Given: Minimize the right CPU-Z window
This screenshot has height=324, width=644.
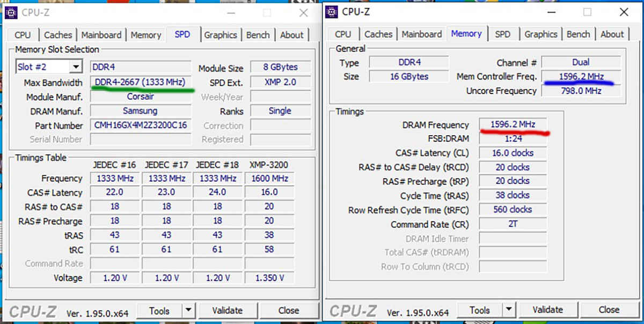Looking at the screenshot, I should click(x=552, y=11).
